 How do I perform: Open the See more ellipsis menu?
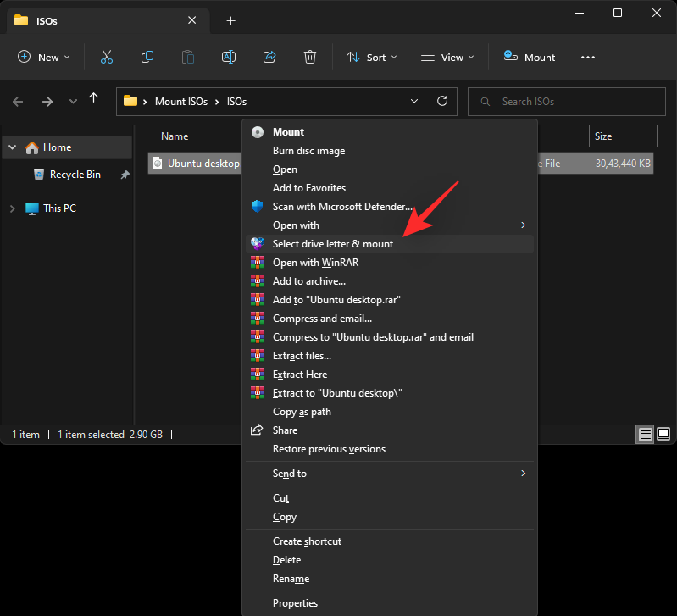pos(588,57)
